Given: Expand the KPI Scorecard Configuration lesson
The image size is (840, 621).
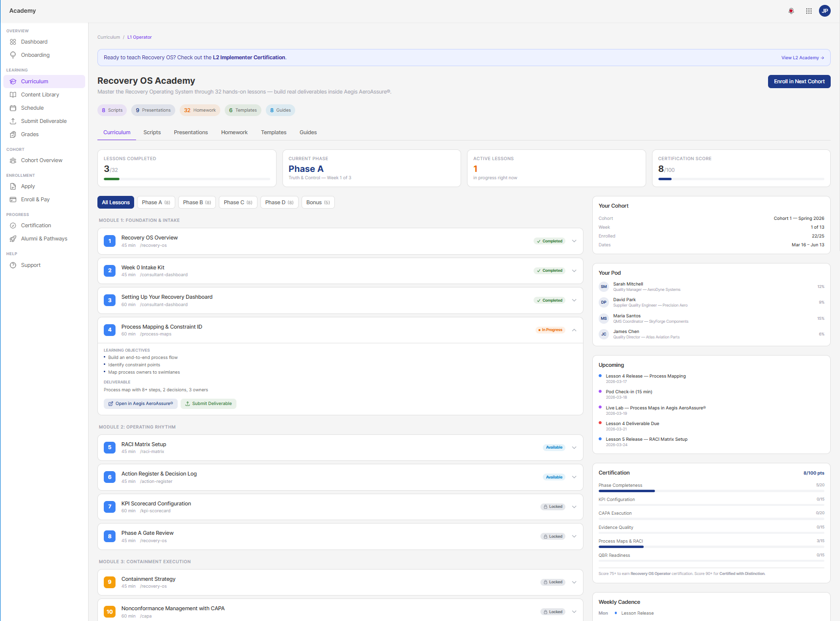Looking at the screenshot, I should [x=574, y=507].
